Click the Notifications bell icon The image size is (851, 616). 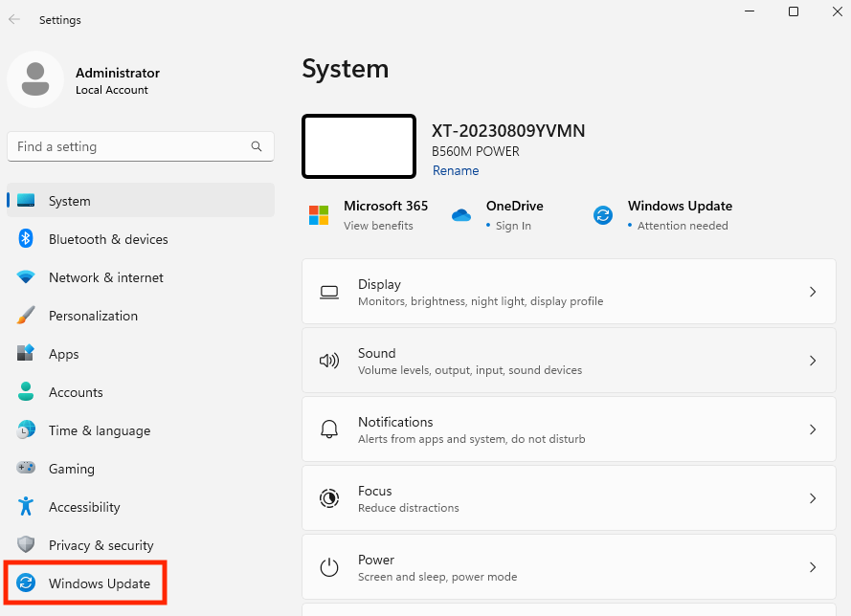[329, 429]
